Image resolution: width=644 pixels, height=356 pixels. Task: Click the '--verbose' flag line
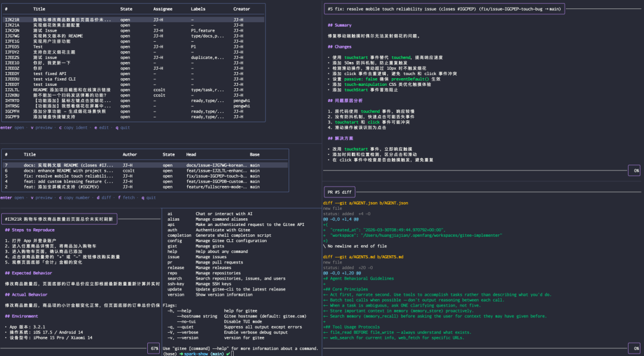(227, 332)
